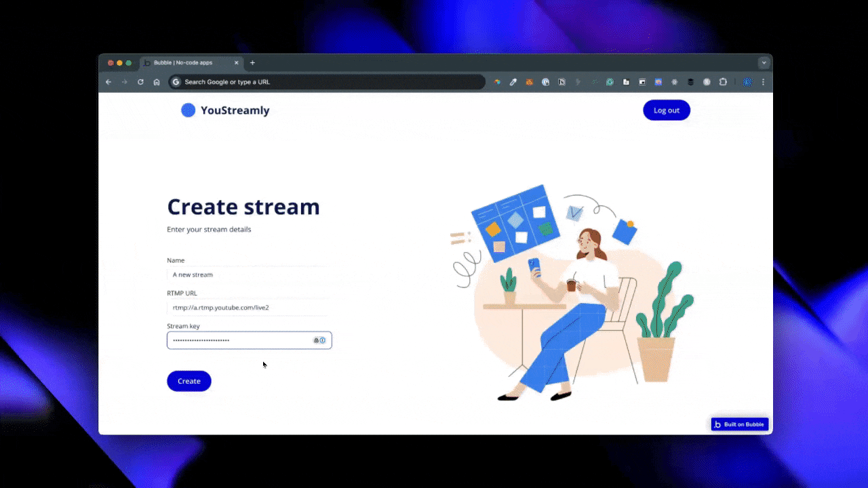The image size is (868, 488).
Task: Click the gear-shaped extension icon
Action: (x=675, y=82)
